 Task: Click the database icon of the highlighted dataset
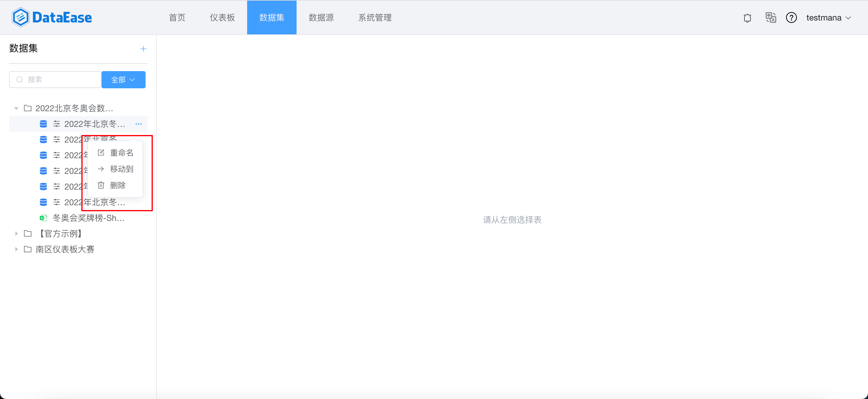[x=43, y=124]
